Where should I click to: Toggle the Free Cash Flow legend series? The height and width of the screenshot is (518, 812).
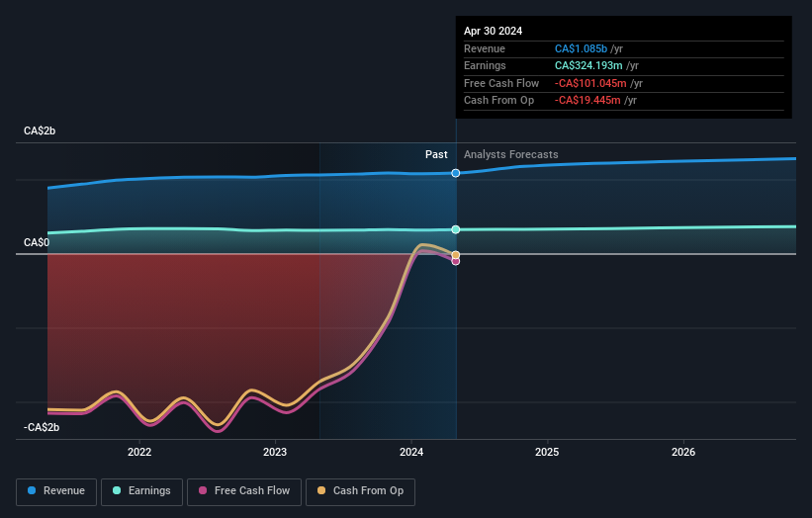[x=244, y=491]
